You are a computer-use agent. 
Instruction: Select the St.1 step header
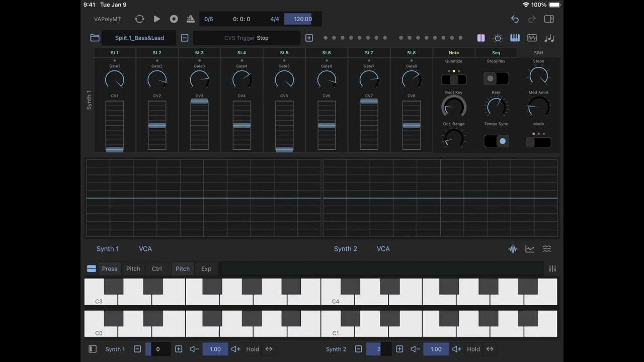115,53
